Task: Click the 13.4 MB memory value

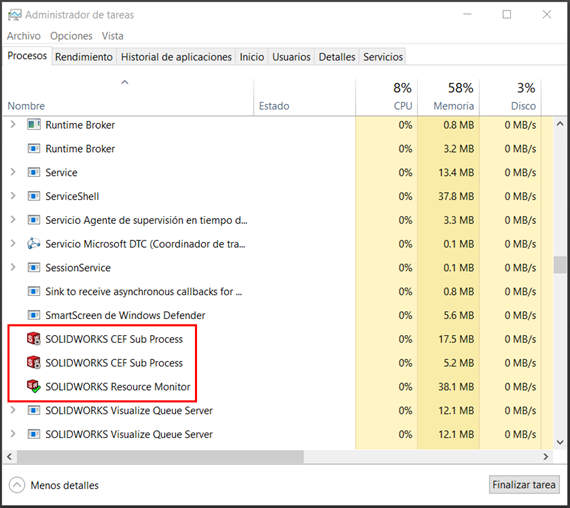Action: tap(456, 172)
